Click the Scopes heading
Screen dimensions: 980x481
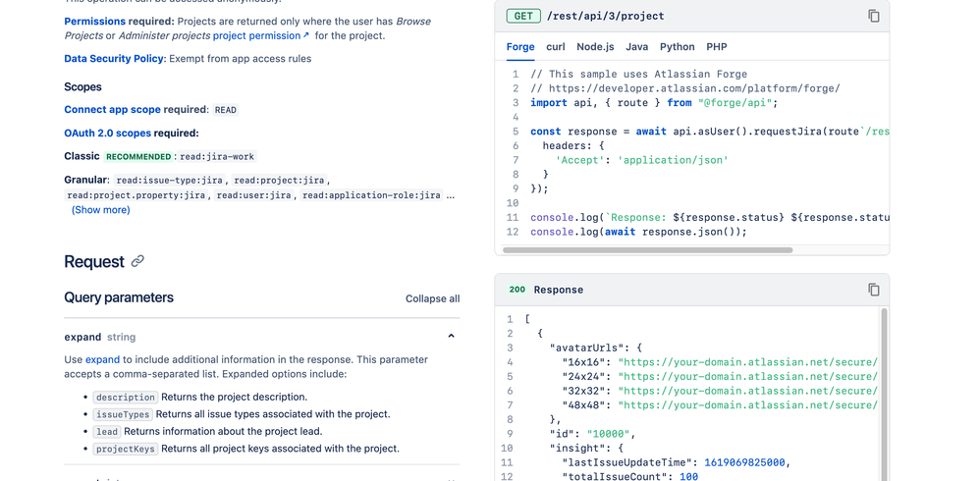tap(82, 86)
